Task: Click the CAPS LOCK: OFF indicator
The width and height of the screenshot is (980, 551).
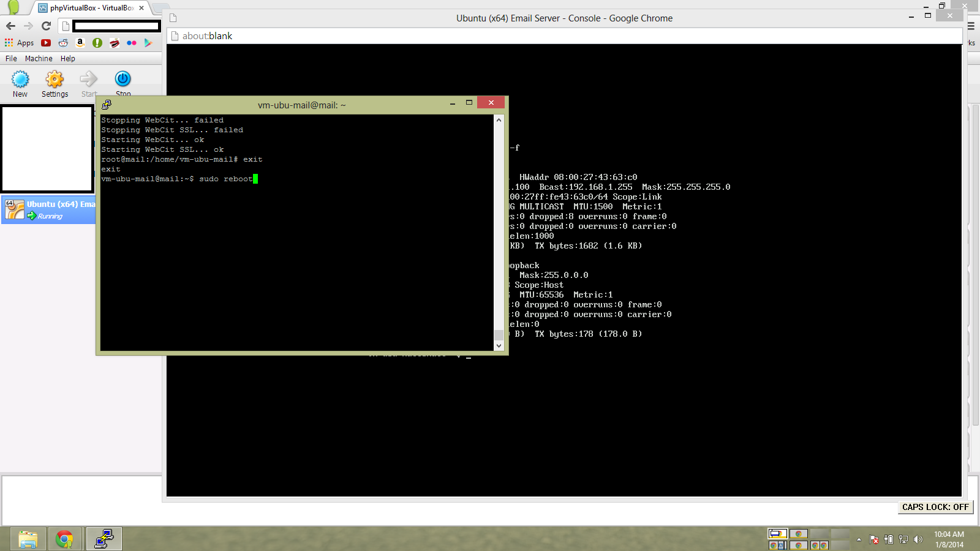Action: 935,507
